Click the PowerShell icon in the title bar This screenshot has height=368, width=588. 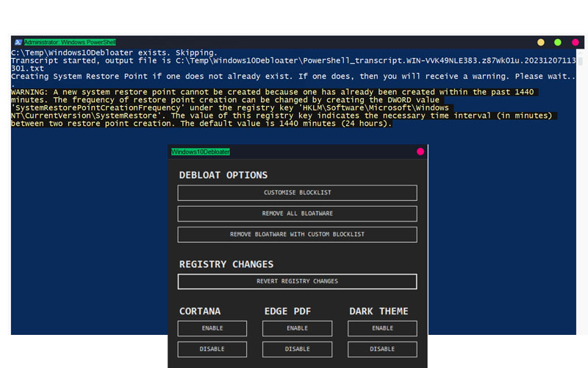tap(18, 43)
